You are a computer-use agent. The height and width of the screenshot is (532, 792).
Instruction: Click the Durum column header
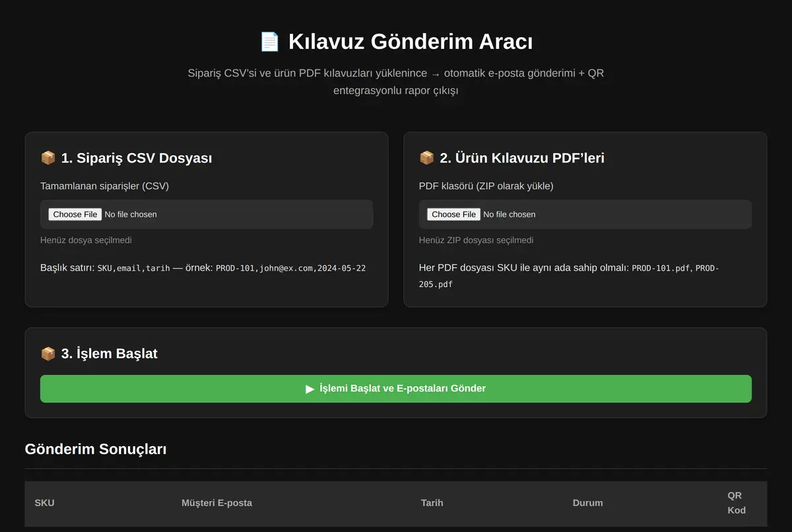[x=587, y=503]
